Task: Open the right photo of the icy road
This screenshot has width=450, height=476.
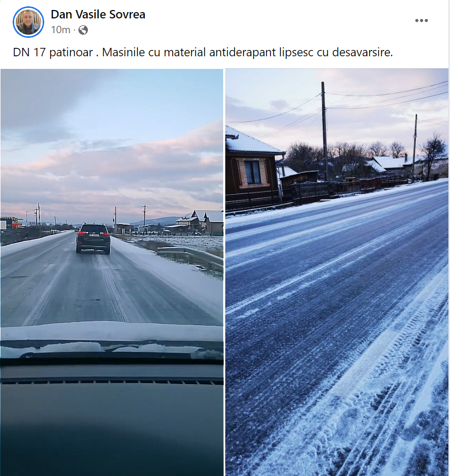Action: 337,272
